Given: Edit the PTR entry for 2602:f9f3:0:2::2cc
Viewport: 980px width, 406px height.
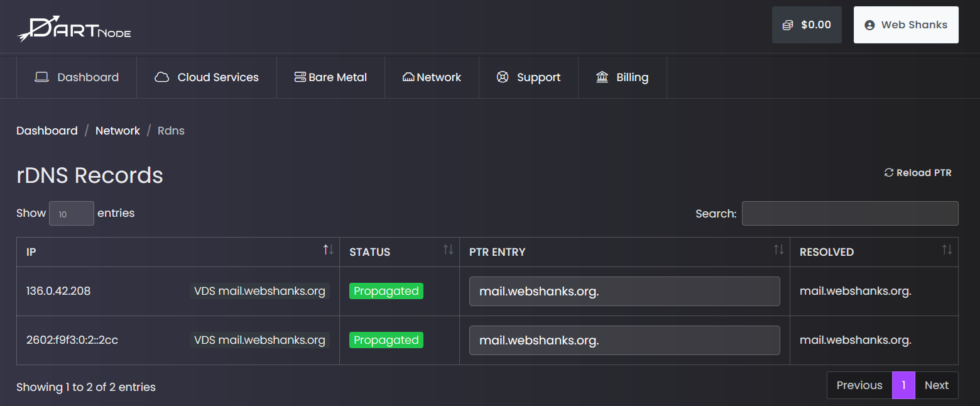Looking at the screenshot, I should [624, 341].
